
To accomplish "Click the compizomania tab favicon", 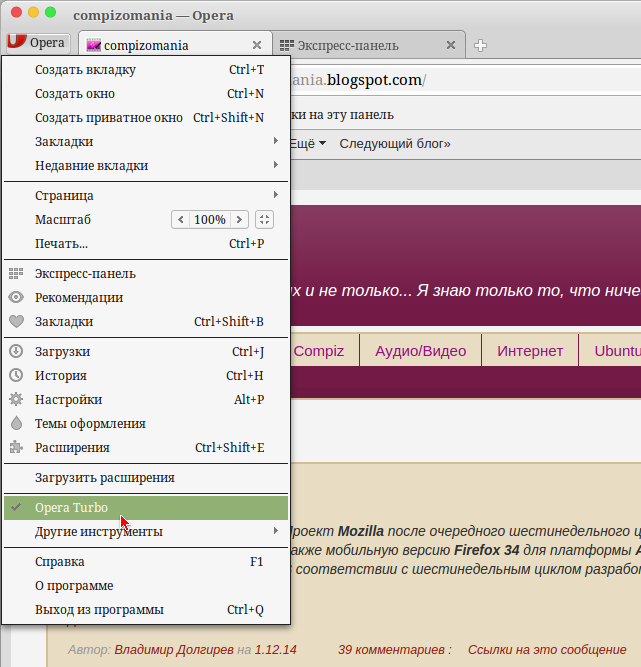I will (x=94, y=45).
